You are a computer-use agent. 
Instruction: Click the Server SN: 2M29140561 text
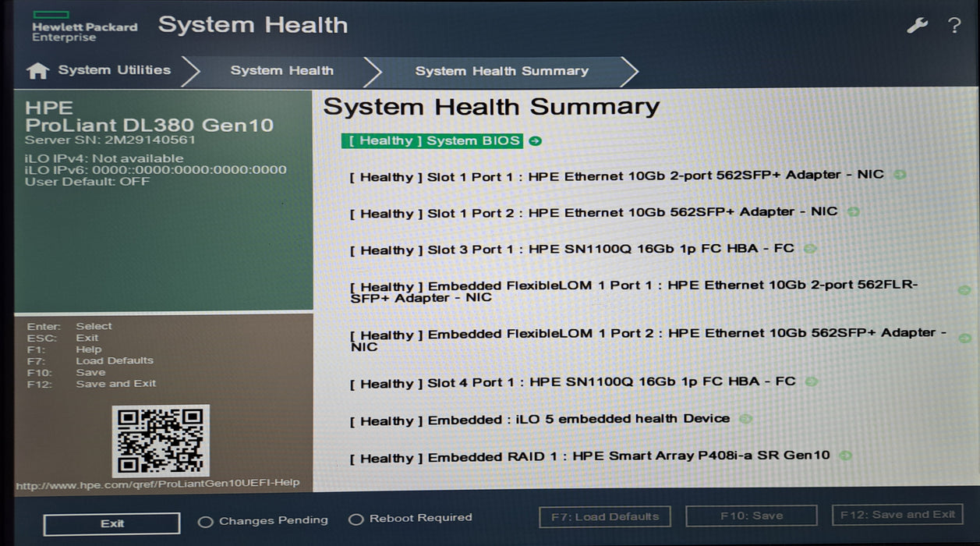click(x=110, y=140)
